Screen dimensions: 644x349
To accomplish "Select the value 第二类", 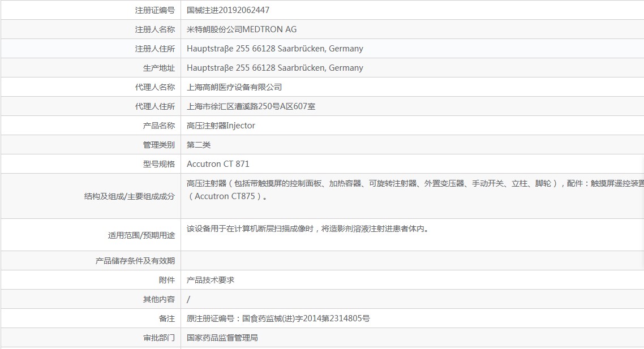I will 199,145.
